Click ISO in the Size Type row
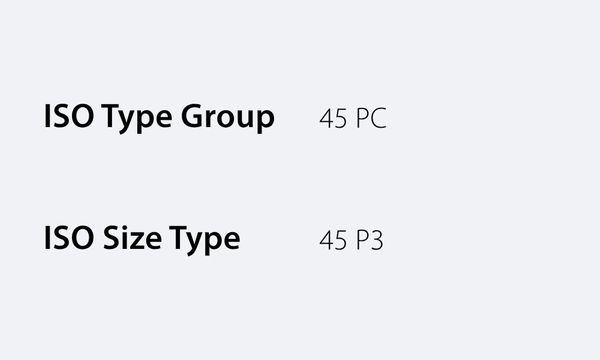The height and width of the screenshot is (360, 600). coord(69,238)
